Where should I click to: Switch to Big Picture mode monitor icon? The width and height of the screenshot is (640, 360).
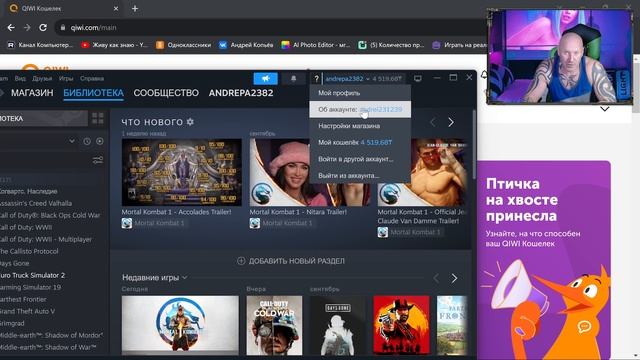pos(418,78)
